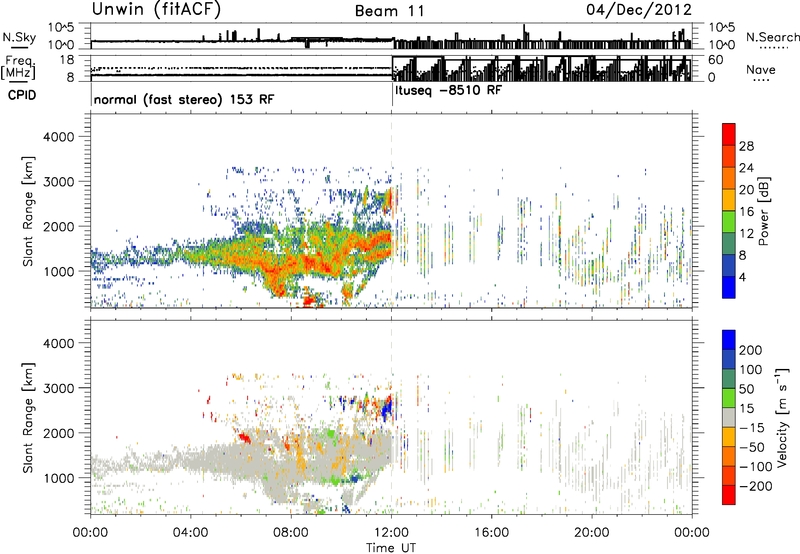
Task: Click the '04:00' time axis tick
Action: (x=191, y=533)
